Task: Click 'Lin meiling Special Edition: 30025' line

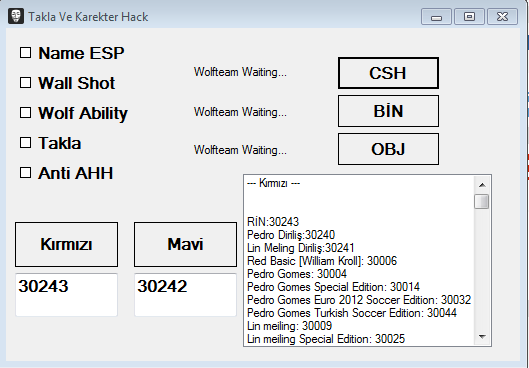Action: (326, 339)
